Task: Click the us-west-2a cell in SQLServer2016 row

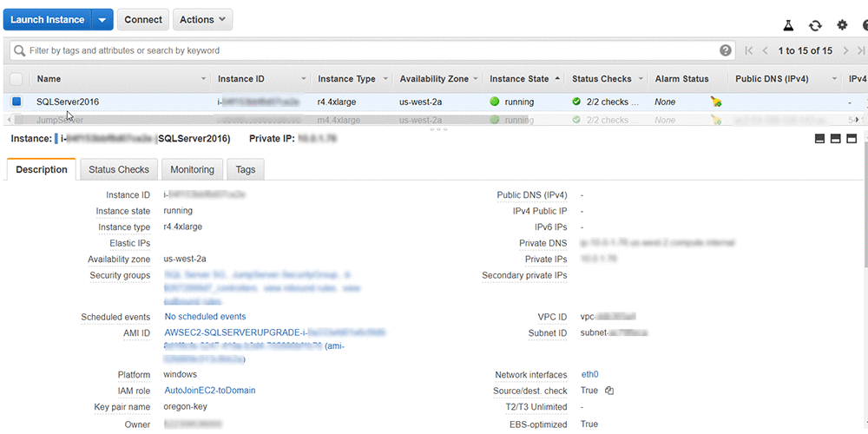Action: pos(420,102)
